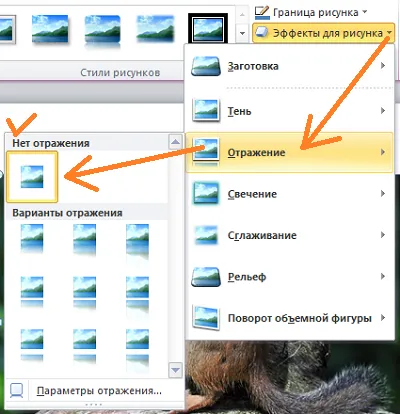Expand the arrow next to Тень
Viewport: 400px width, 414px height.
pos(383,111)
